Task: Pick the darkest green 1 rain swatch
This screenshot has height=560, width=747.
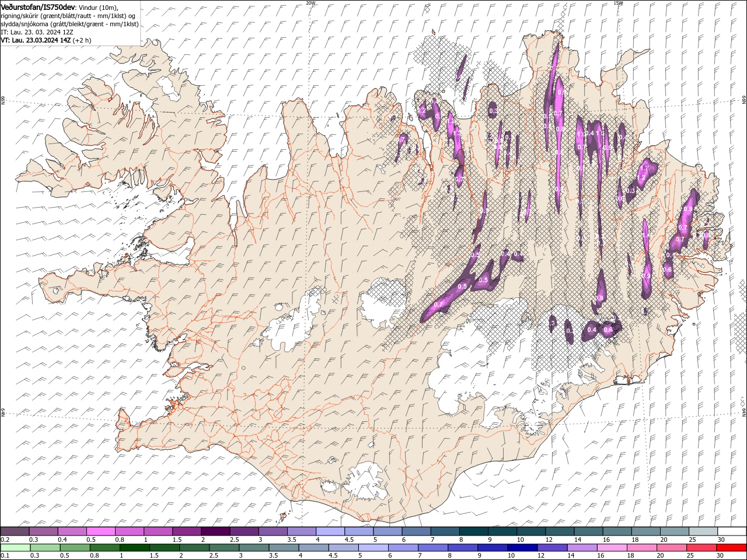Action: pos(134,548)
